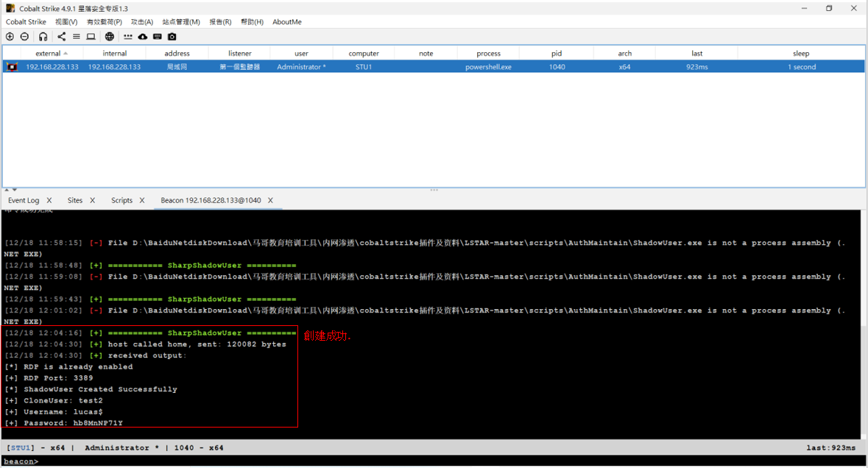The image size is (868, 468).
Task: Sort by the address column header
Action: tap(177, 53)
